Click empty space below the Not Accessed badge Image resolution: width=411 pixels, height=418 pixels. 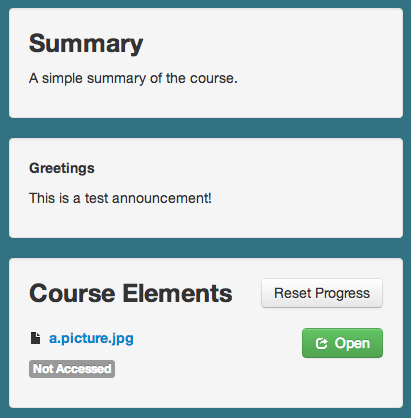coord(206,392)
